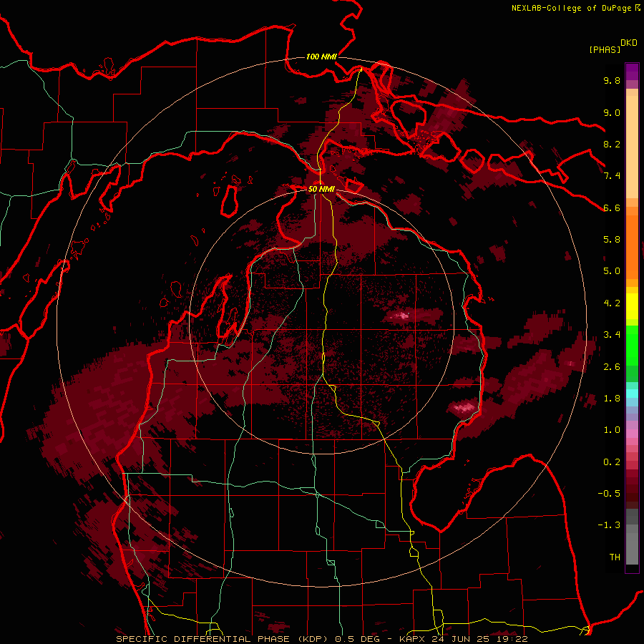Pick the yellow band on the color bar

(x=632, y=306)
